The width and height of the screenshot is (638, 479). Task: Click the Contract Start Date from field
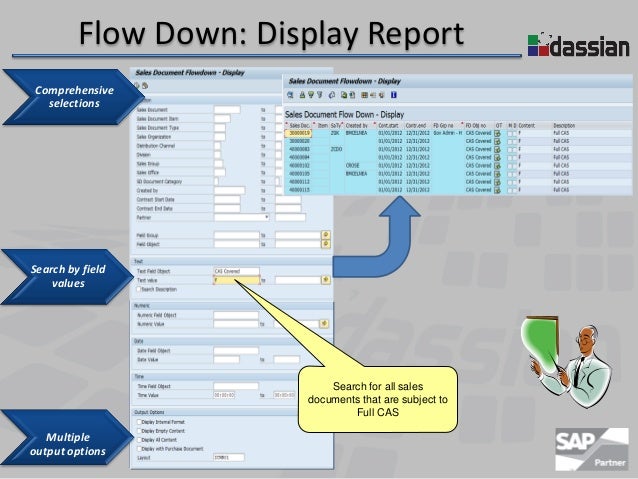pos(227,199)
